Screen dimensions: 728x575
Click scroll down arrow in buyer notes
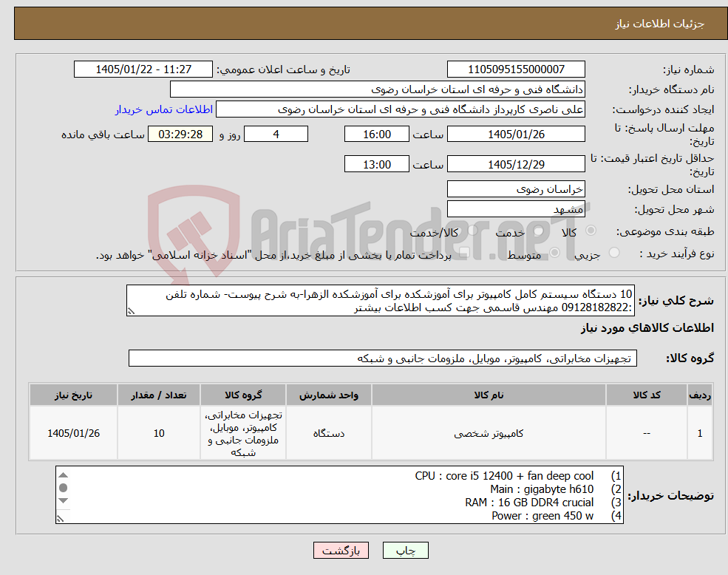point(64,500)
